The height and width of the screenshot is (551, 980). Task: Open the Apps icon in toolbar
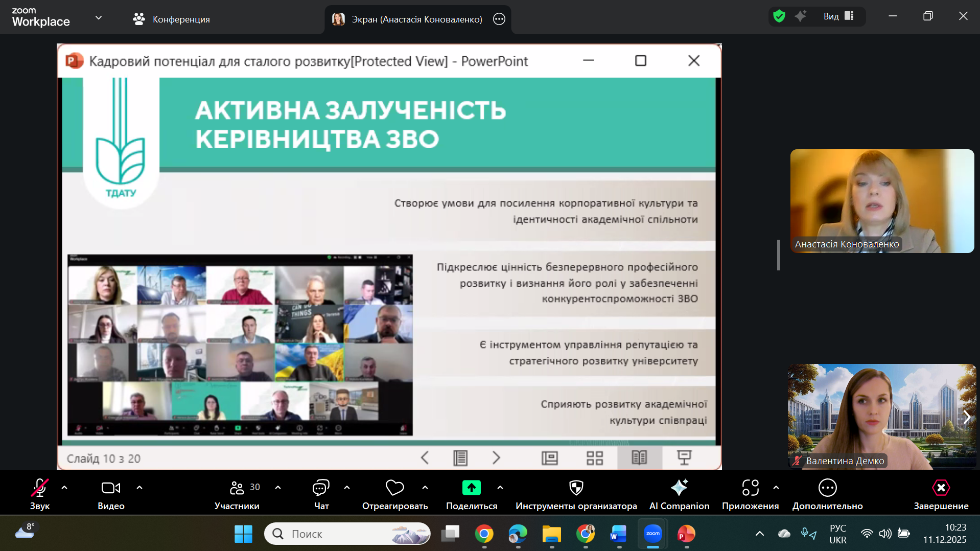click(750, 488)
